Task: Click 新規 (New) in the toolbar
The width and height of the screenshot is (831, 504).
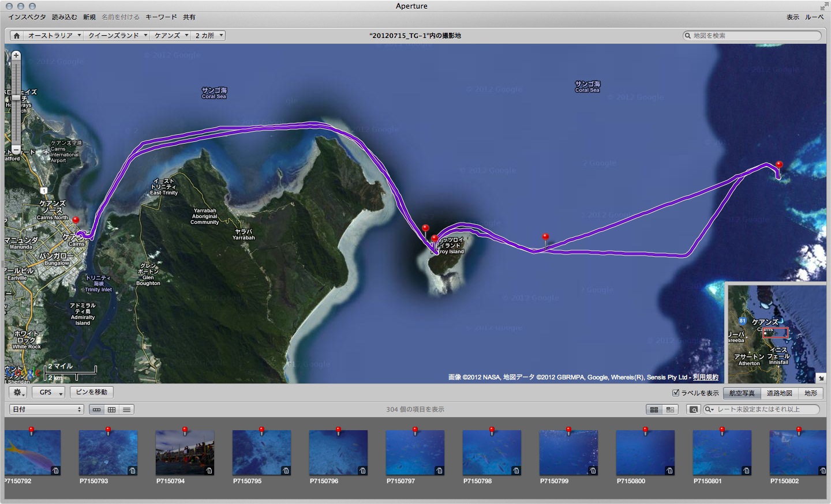Action: click(89, 17)
